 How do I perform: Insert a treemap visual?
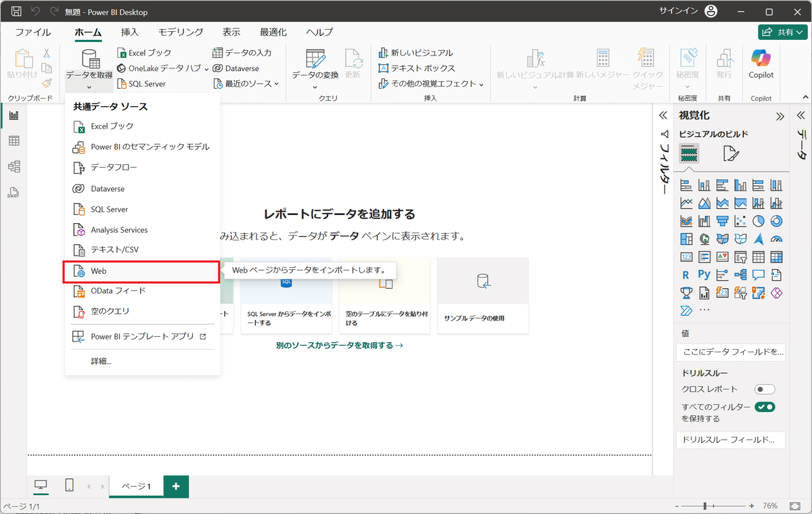click(x=686, y=239)
